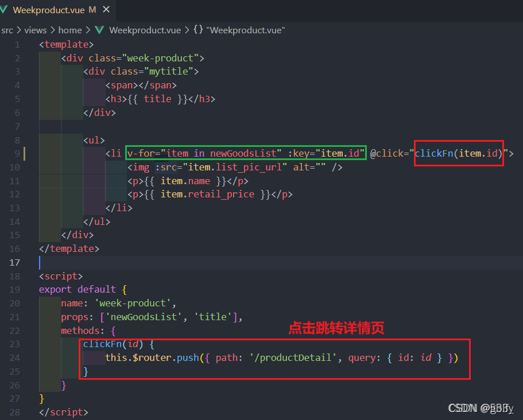Click the opening <ul> tag
This screenshot has height=420, width=523.
coord(94,141)
